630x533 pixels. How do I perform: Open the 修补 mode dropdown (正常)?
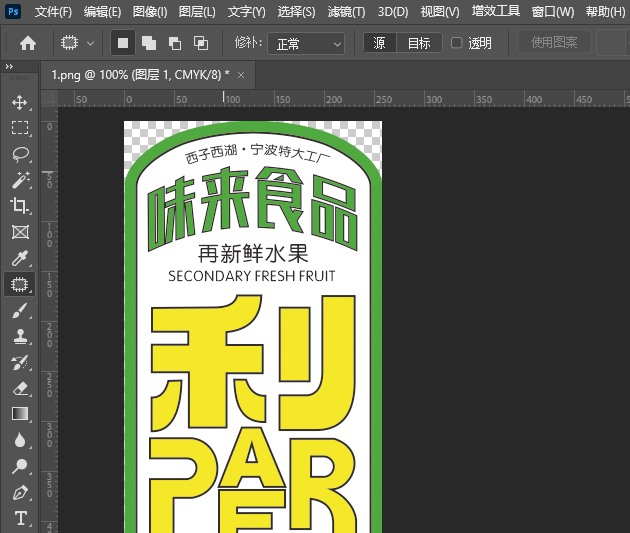(x=308, y=43)
